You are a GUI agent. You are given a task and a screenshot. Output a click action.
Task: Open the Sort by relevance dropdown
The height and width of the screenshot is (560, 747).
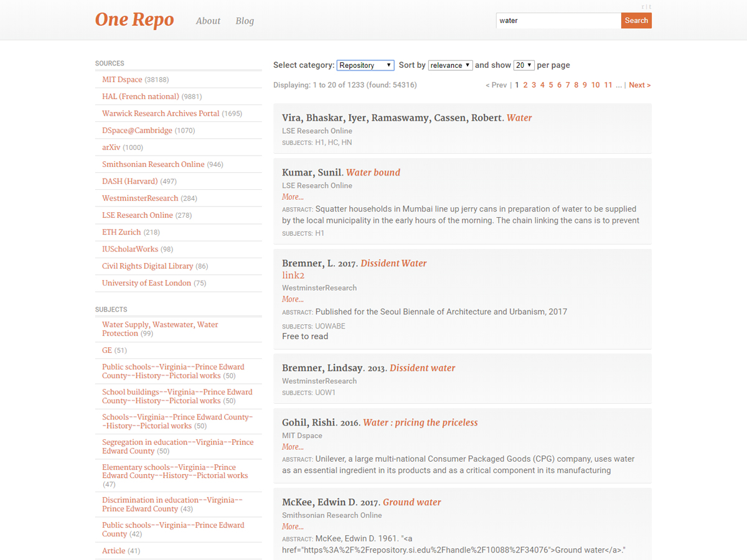[x=449, y=65]
